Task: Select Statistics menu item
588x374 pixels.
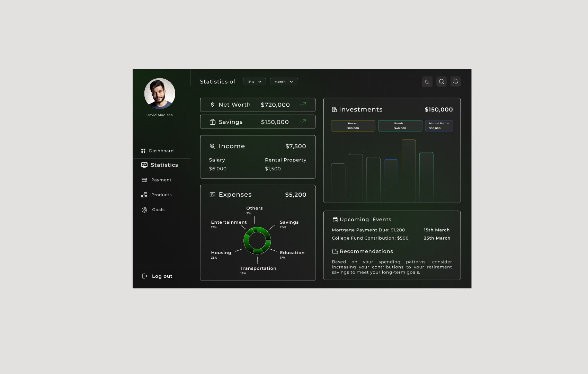Action: point(162,165)
